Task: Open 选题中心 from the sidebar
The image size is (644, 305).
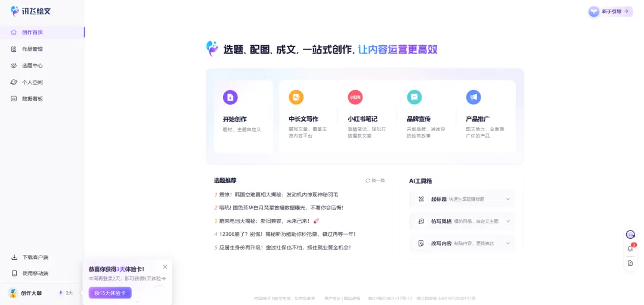Action: (x=32, y=66)
